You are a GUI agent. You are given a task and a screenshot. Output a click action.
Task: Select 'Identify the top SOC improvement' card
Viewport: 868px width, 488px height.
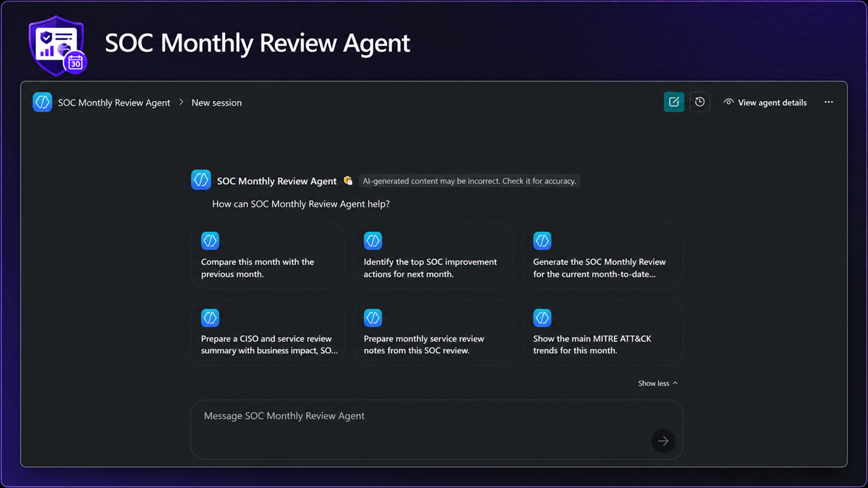tap(433, 256)
